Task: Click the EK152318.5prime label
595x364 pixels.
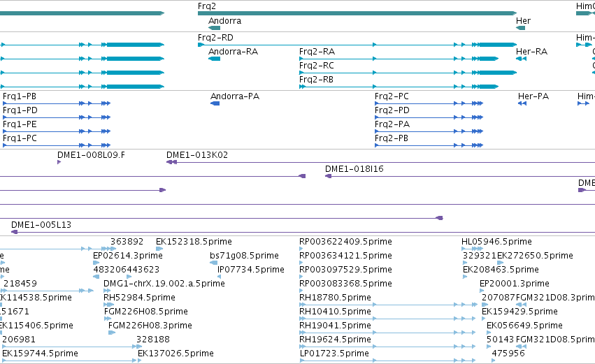Action: tap(194, 242)
